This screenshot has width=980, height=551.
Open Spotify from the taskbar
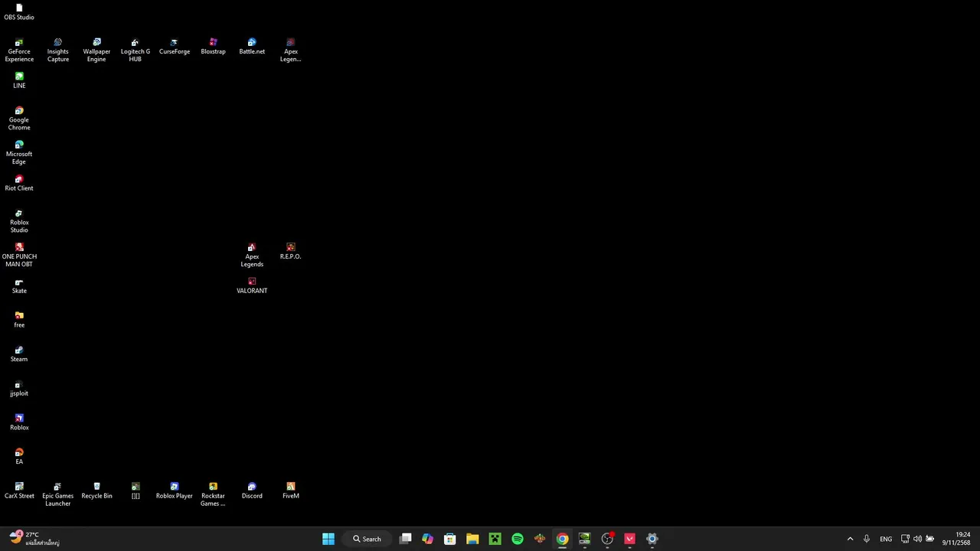518,539
